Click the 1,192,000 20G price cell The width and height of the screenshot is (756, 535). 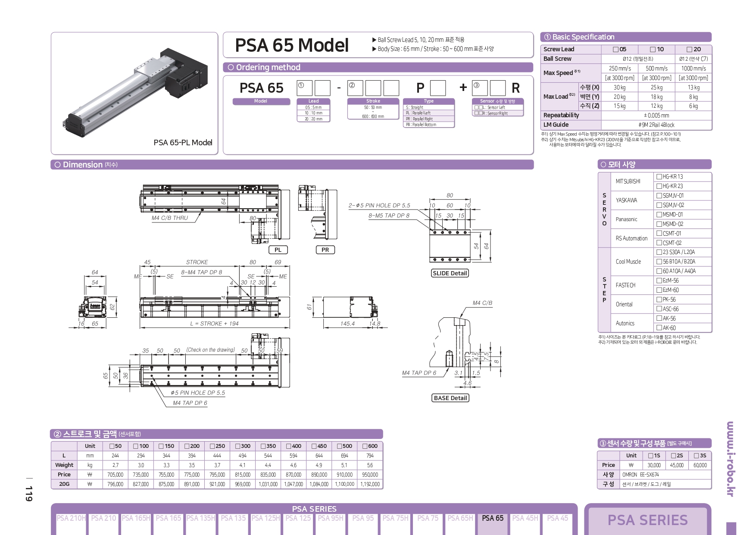pyautogui.click(x=370, y=484)
